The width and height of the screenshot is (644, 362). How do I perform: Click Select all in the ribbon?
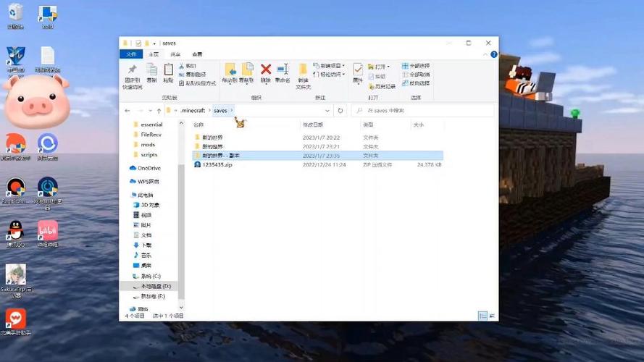(416, 66)
